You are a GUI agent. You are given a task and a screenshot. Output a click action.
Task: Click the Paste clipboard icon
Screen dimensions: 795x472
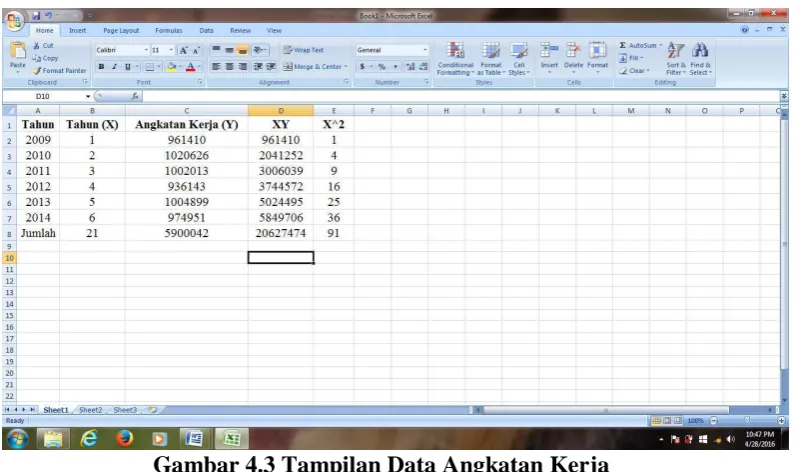pyautogui.click(x=18, y=51)
